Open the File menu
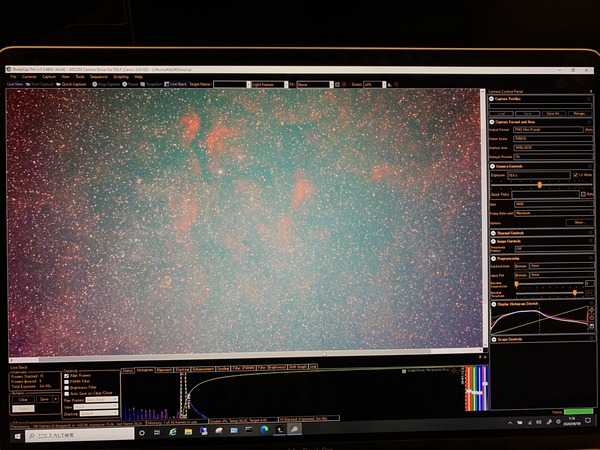This screenshot has width=600, height=450. (13, 77)
